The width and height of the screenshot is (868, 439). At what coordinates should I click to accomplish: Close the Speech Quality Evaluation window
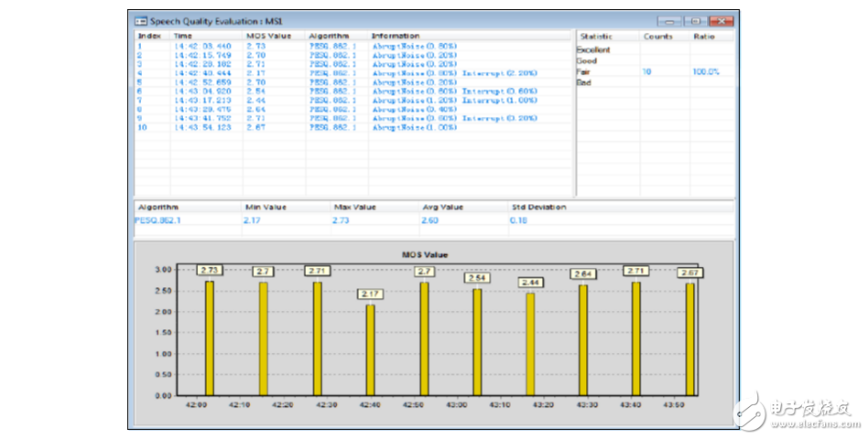(x=723, y=20)
